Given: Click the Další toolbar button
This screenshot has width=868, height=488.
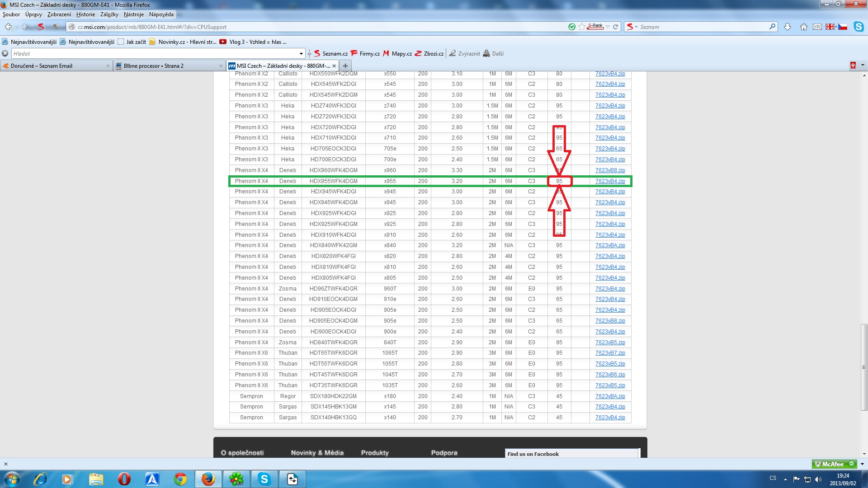Looking at the screenshot, I should pyautogui.click(x=493, y=53).
